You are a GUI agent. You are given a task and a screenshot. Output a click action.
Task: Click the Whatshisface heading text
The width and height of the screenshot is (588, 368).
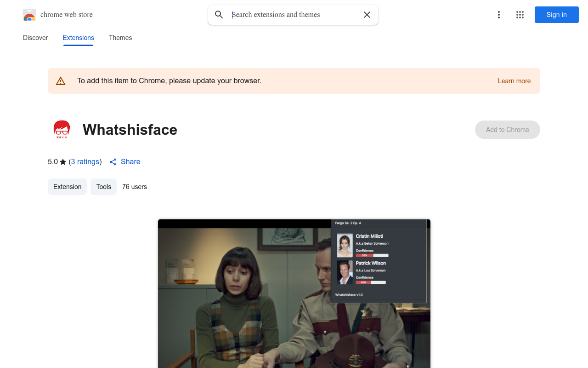coord(130,130)
